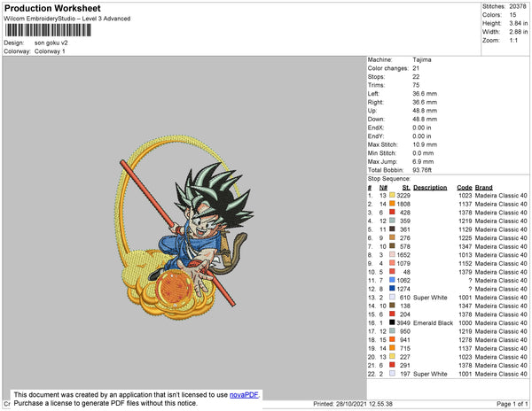The image size is (532, 411).
Task: Click stitch count 3949 in row 16
Action: coord(403,323)
